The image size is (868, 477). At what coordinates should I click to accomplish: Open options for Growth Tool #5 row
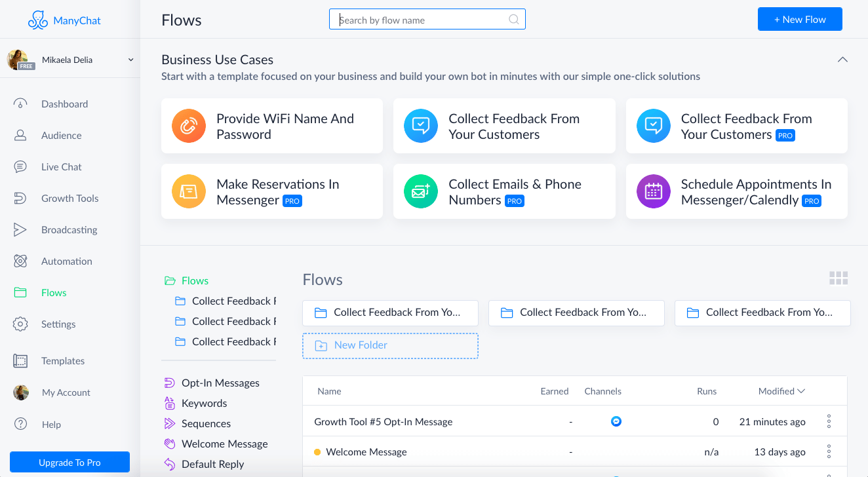[829, 421]
